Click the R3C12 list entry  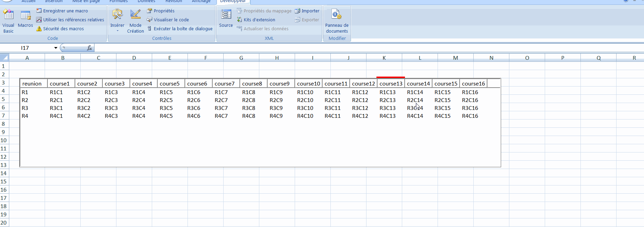[360, 108]
